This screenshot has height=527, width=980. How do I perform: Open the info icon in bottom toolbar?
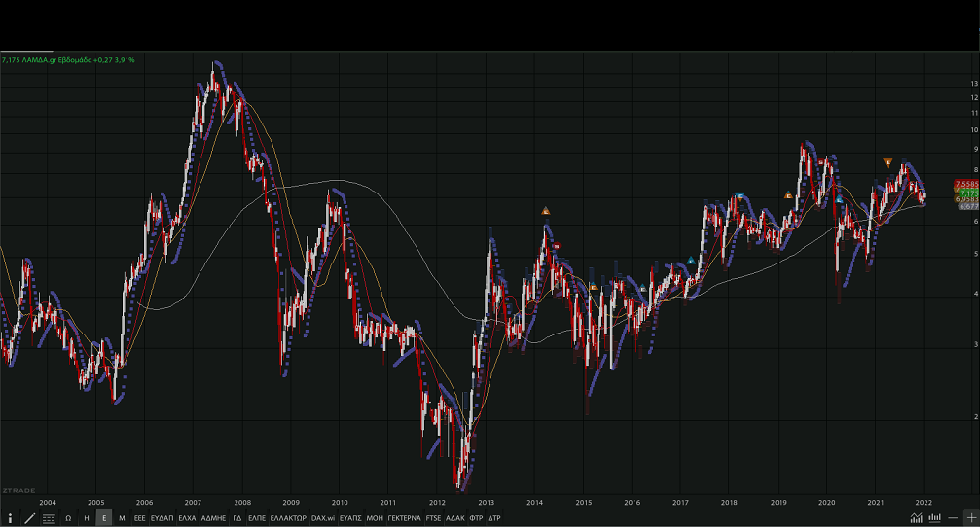click(10, 518)
